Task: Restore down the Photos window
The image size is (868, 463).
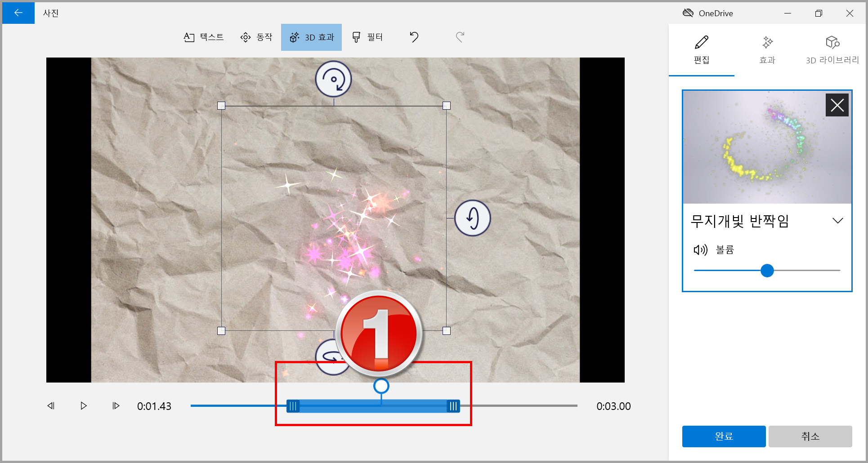Action: [x=819, y=13]
